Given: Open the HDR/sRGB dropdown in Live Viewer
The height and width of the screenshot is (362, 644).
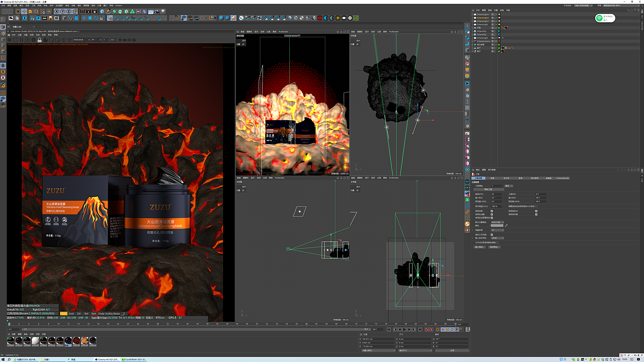Looking at the screenshot, I should 82,40.
